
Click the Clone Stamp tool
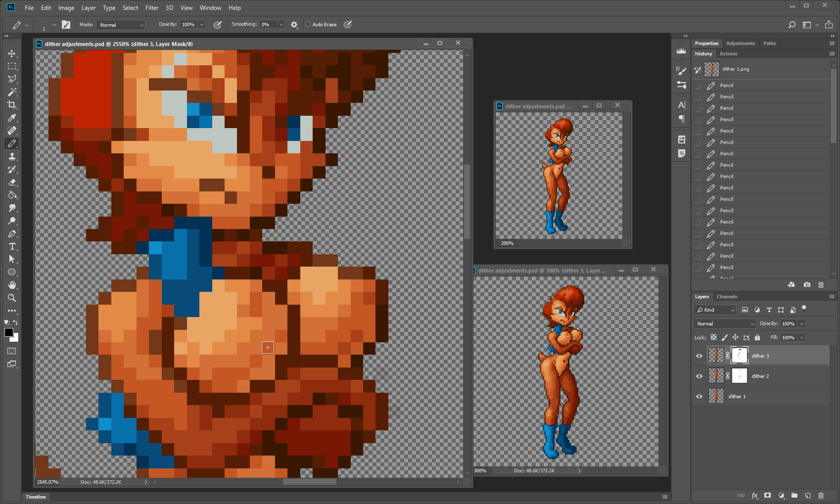12,156
